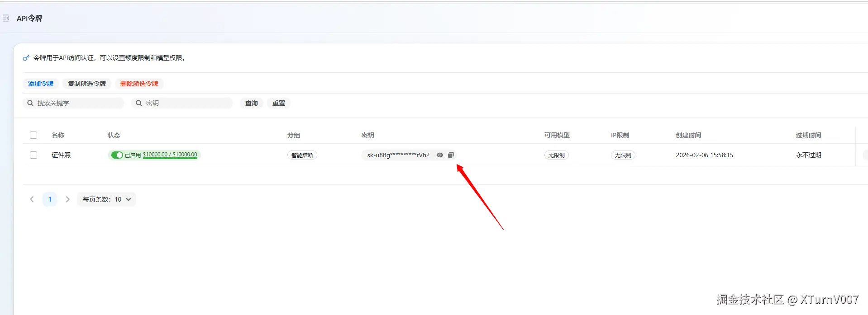Click the 密钥 column header
868x315 pixels.
click(368, 135)
